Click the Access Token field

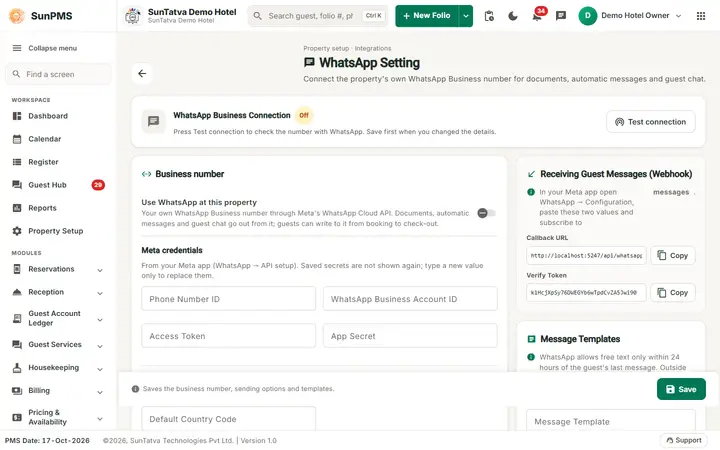pos(228,336)
